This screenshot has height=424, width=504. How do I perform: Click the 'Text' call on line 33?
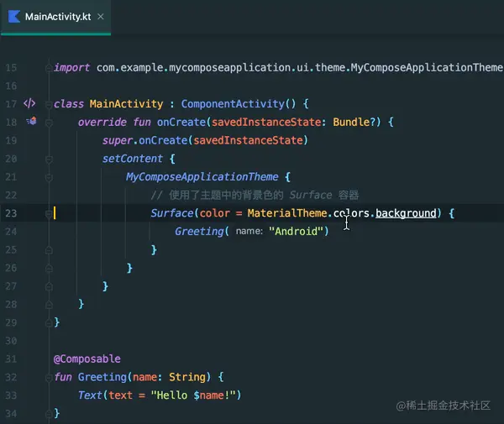pos(90,395)
